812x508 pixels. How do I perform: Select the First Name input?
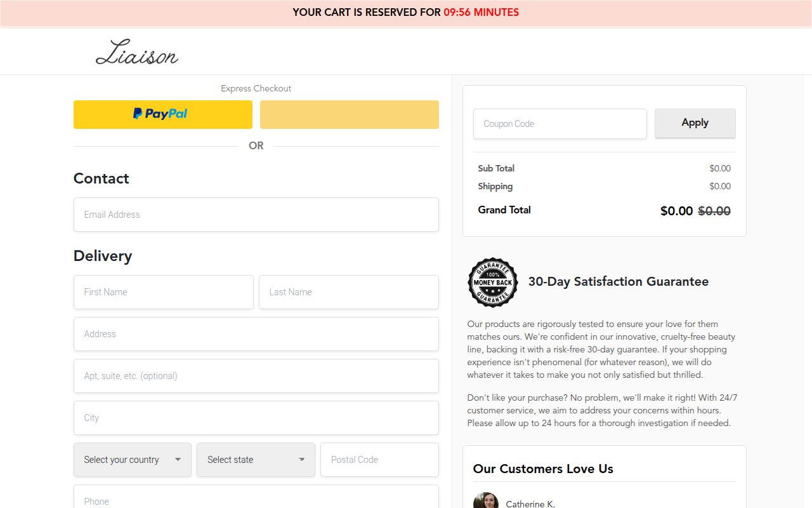(164, 292)
